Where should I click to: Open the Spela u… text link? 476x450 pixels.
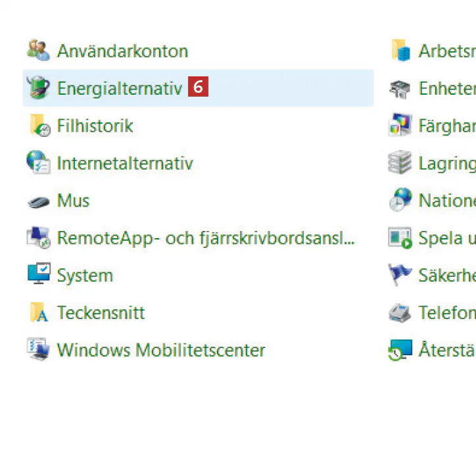point(446,238)
